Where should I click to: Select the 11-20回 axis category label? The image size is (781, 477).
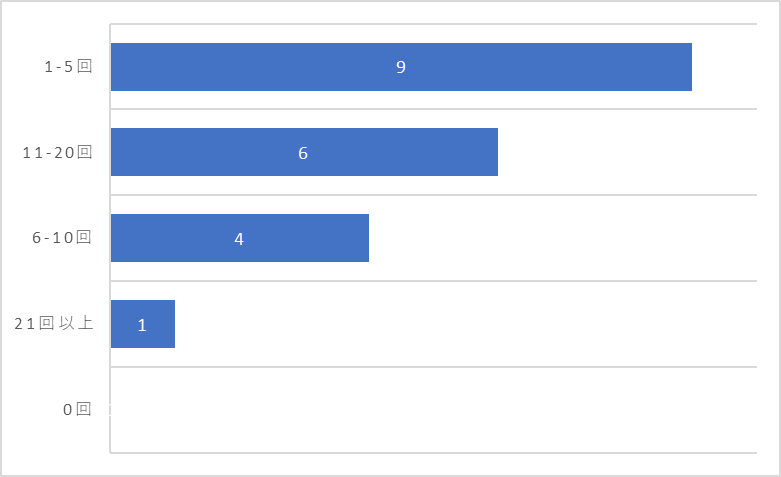57,152
